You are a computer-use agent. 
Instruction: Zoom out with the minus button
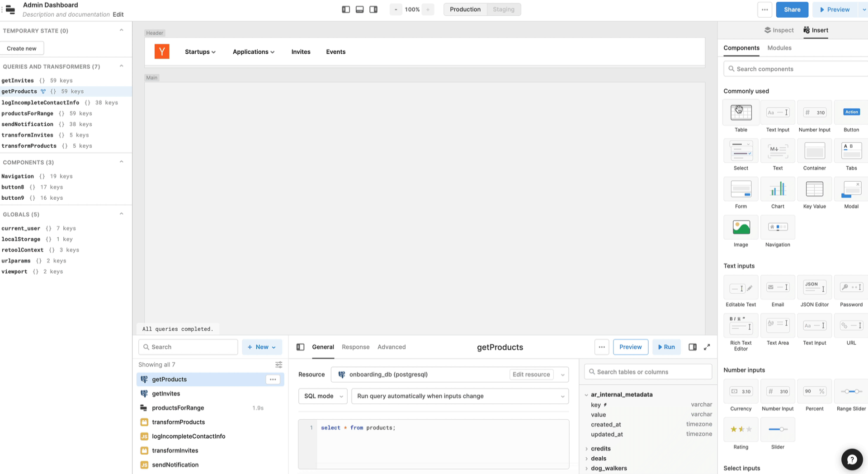click(x=396, y=9)
